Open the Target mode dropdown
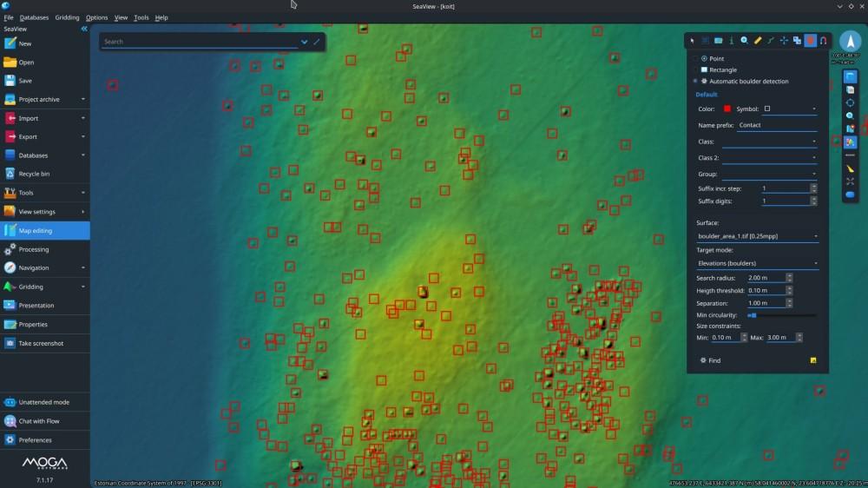 [757, 263]
